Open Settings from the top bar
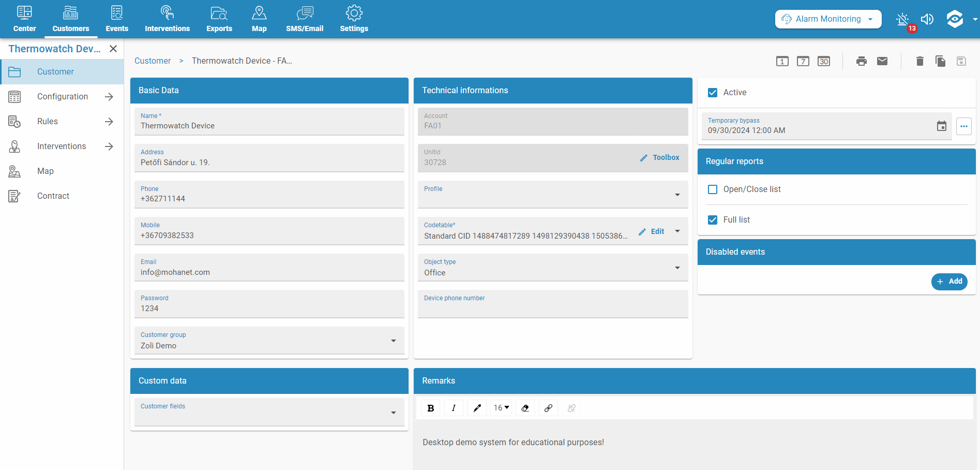The height and width of the screenshot is (470, 980). (x=354, y=19)
